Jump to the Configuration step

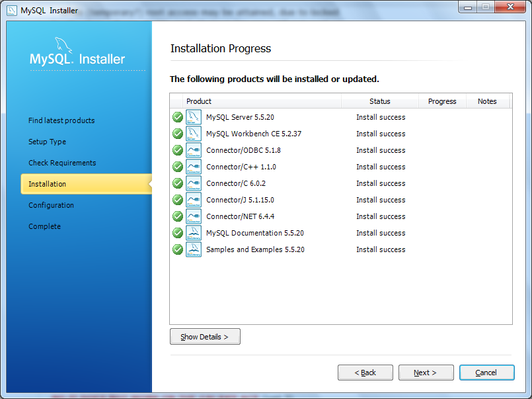click(x=51, y=205)
